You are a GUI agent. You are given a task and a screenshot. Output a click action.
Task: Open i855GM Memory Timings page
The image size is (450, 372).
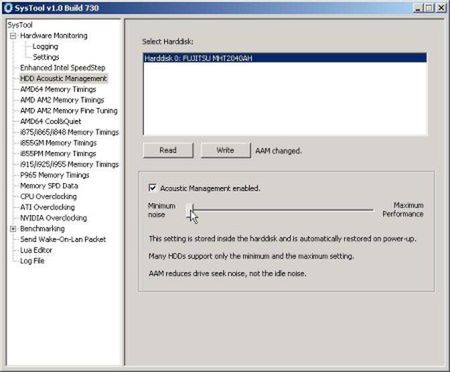(58, 143)
